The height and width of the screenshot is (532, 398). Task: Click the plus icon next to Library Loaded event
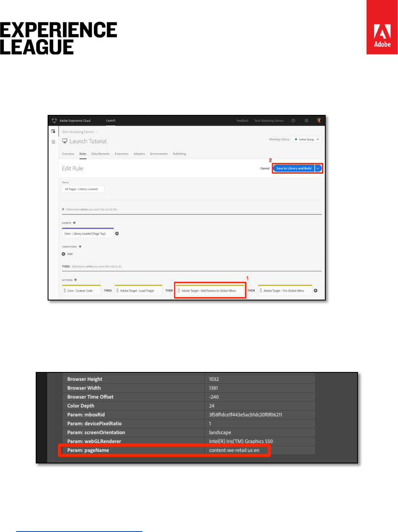click(117, 233)
